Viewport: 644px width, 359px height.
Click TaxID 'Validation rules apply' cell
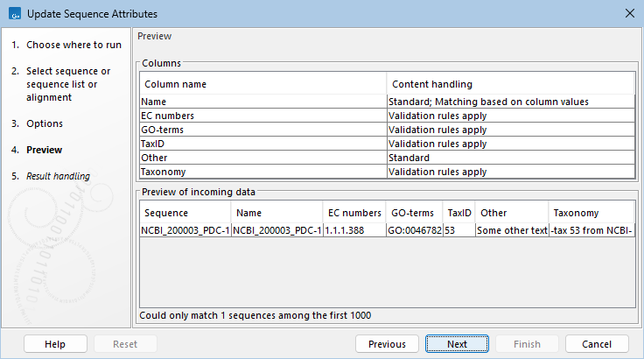[x=511, y=144]
